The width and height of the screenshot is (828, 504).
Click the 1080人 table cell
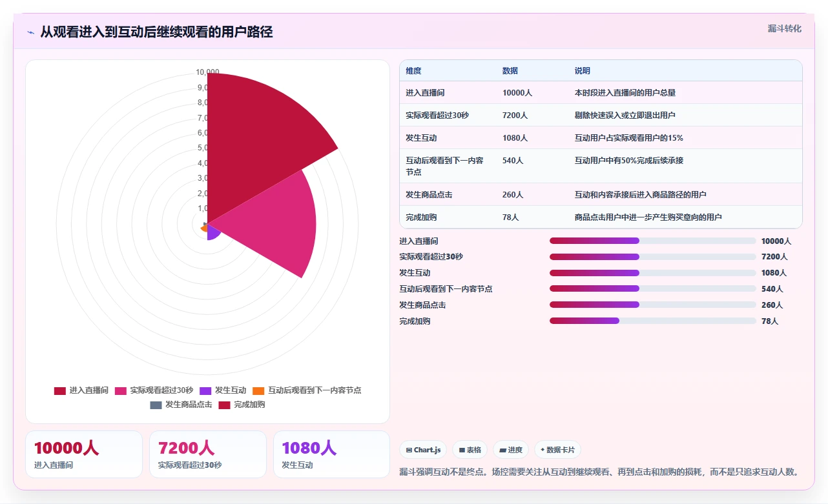(515, 138)
